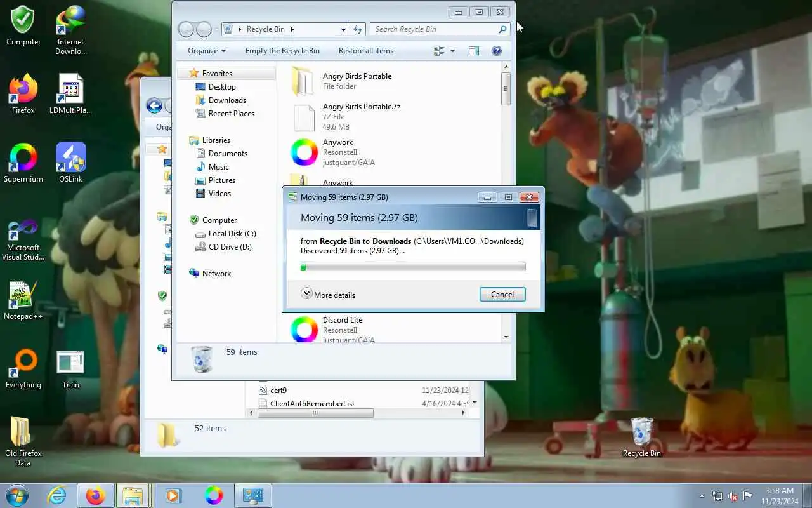This screenshot has height=508, width=812.
Task: Open Recent Places in the sidebar
Action: (x=232, y=114)
